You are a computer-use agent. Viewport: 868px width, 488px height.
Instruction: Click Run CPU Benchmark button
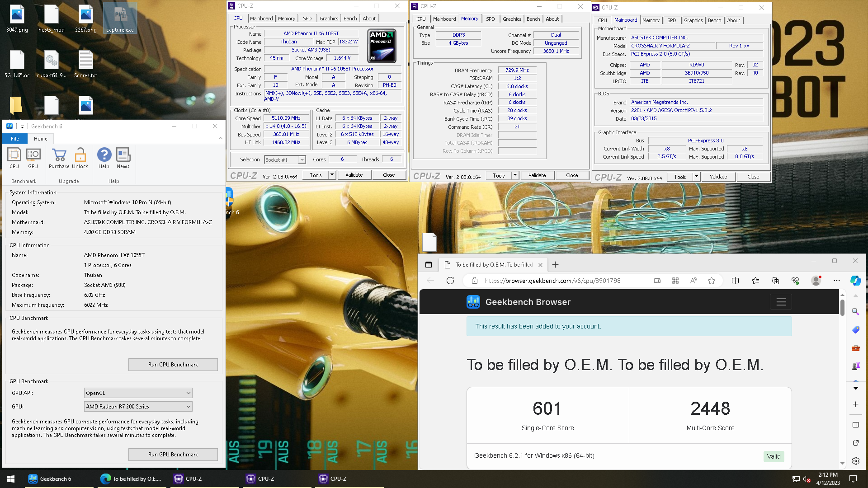[x=173, y=365]
